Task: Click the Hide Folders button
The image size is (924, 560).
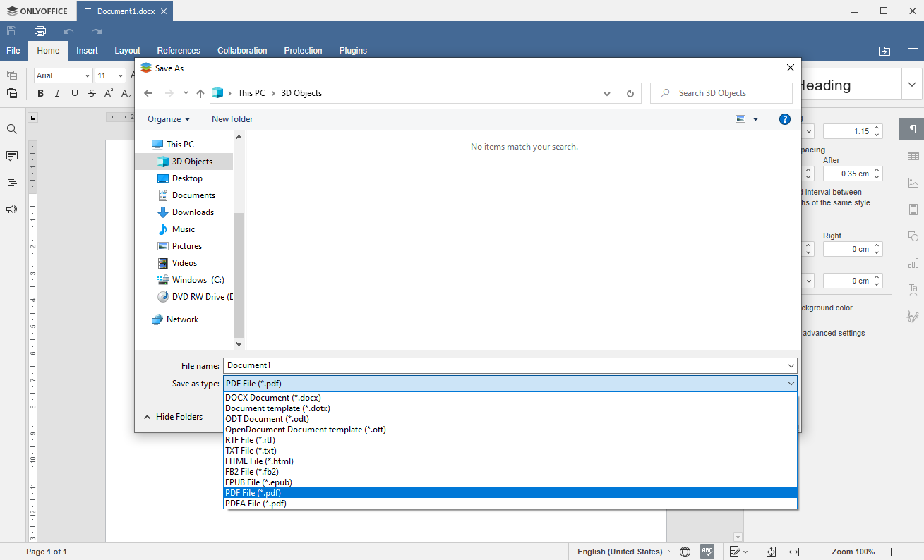Action: click(x=177, y=416)
